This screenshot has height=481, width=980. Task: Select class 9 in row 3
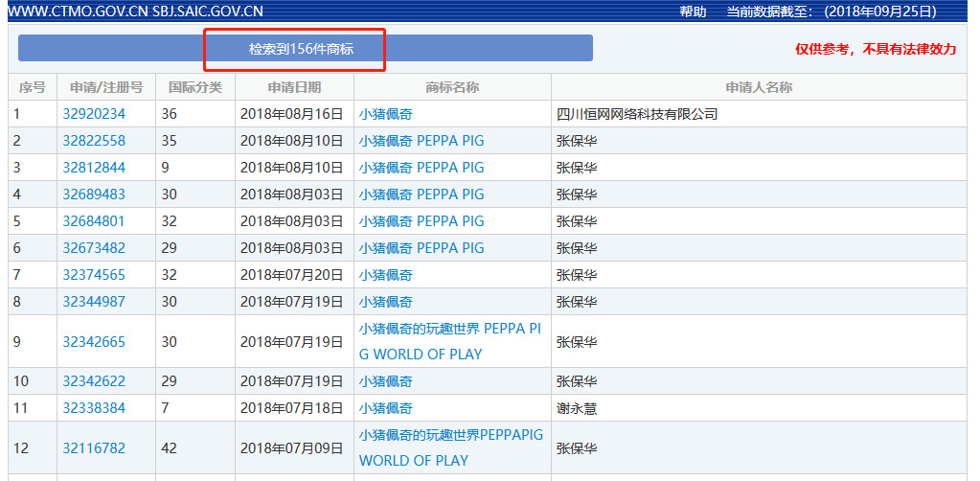pos(165,168)
